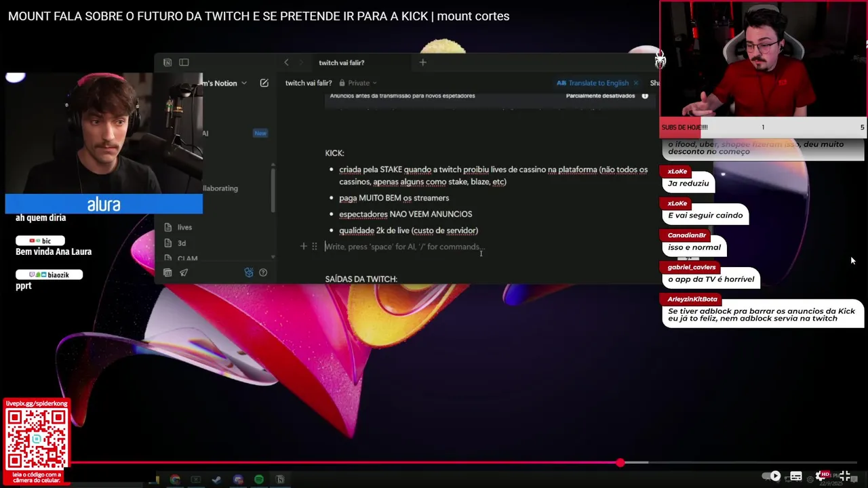The height and width of the screenshot is (488, 868).
Task: Click chat username 'biaozik'
Action: click(x=58, y=274)
